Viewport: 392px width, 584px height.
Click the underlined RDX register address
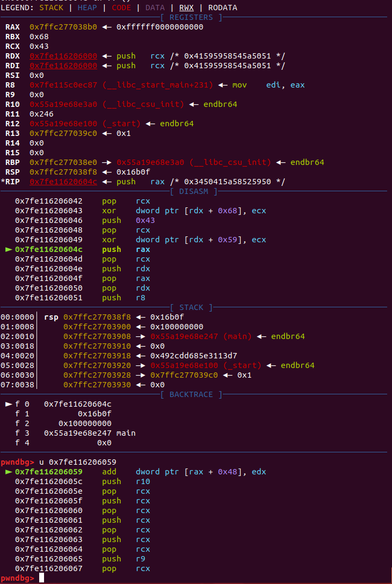pos(63,56)
